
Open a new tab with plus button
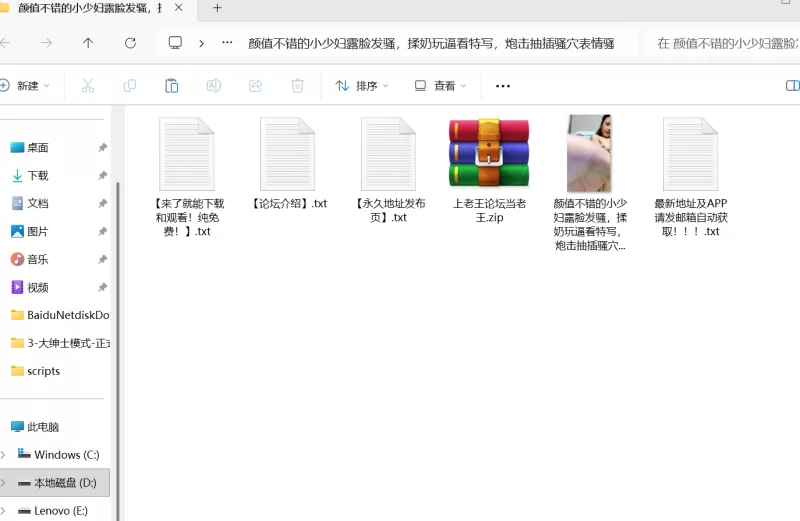[x=217, y=8]
